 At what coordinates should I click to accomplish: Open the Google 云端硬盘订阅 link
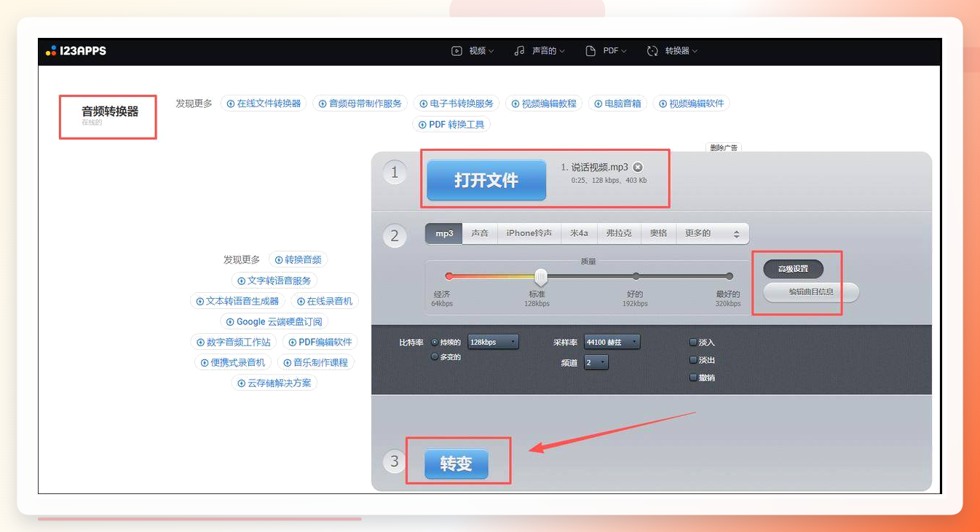274,321
